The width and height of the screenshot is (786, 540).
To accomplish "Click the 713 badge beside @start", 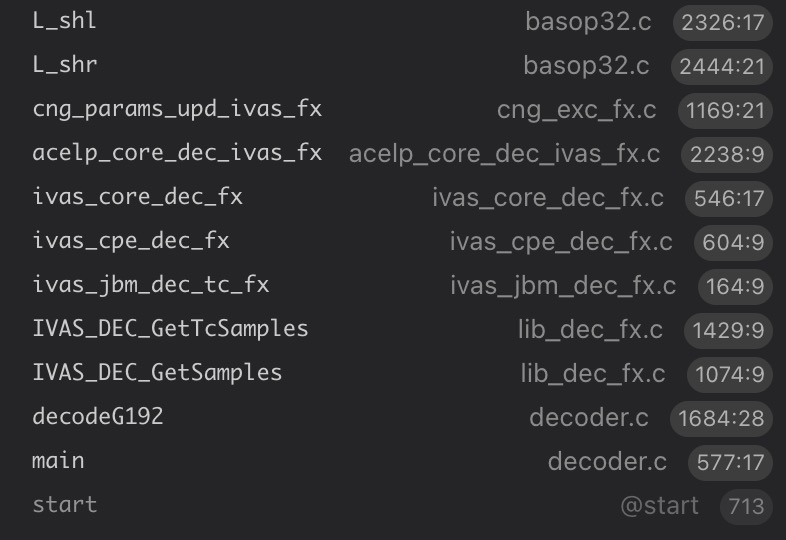I will 746,506.
